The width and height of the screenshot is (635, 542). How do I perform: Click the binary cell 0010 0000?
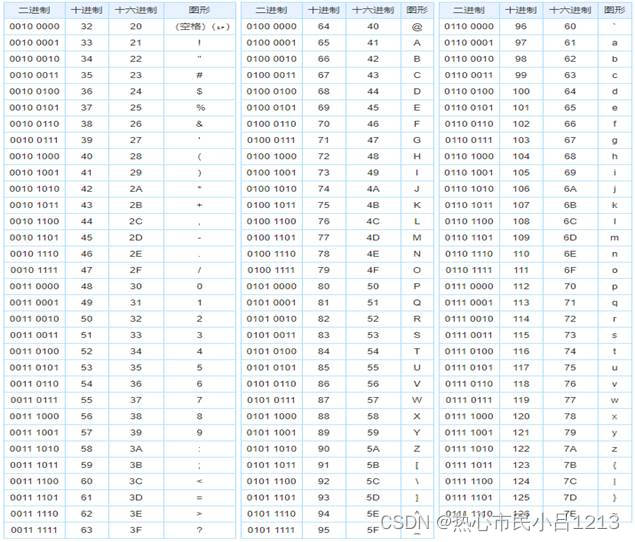(x=34, y=26)
